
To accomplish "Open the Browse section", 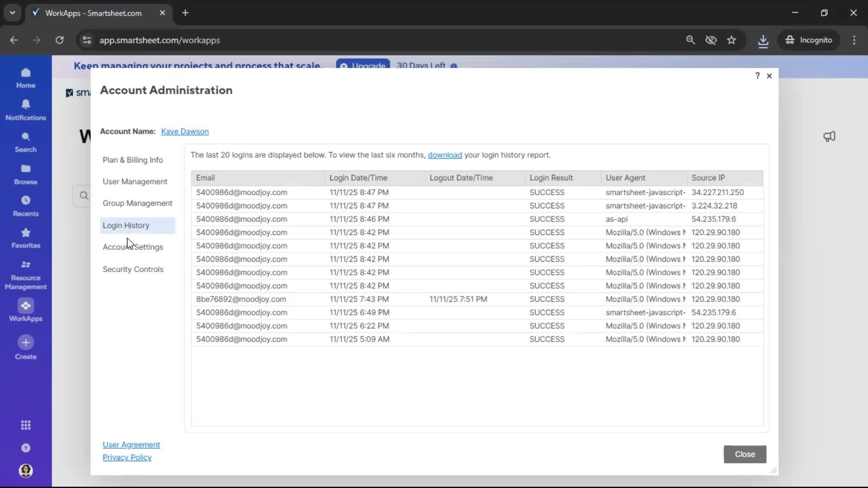I will pos(26,174).
